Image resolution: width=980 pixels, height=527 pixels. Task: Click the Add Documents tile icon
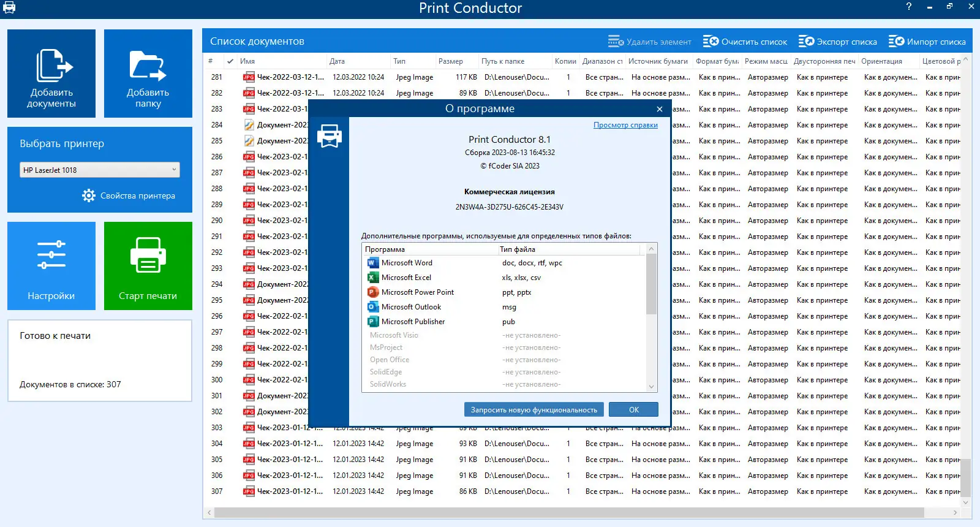[x=54, y=65]
